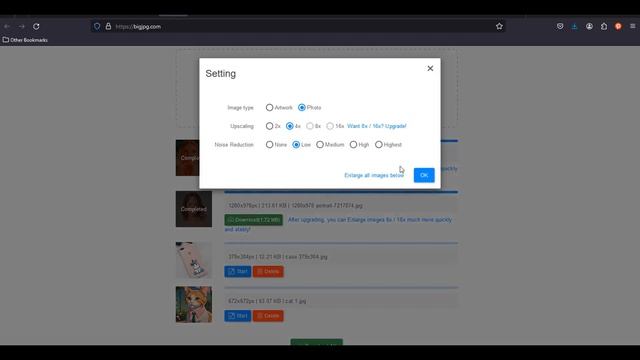Open the 'Want 8x / 16x? Upgrade!' link
Screen dimensions: 640x360
click(x=377, y=126)
